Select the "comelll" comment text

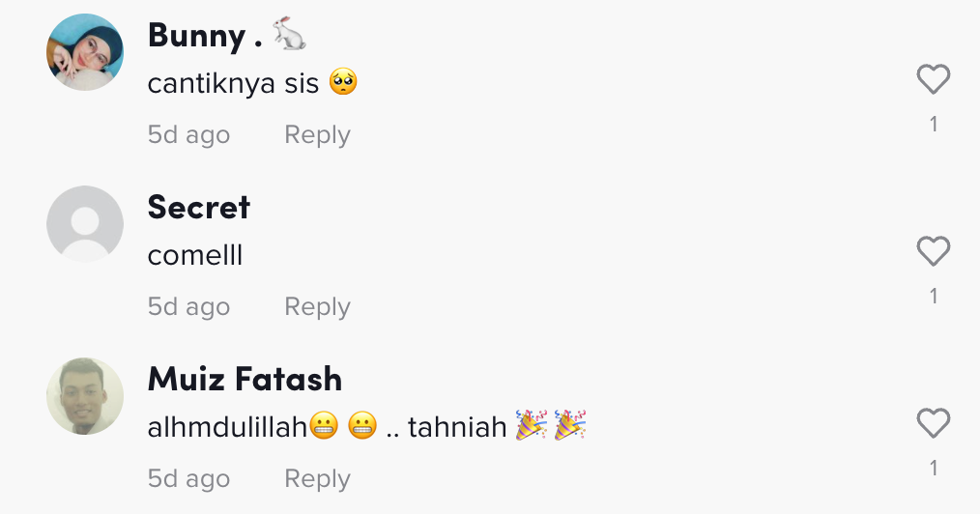[195, 255]
